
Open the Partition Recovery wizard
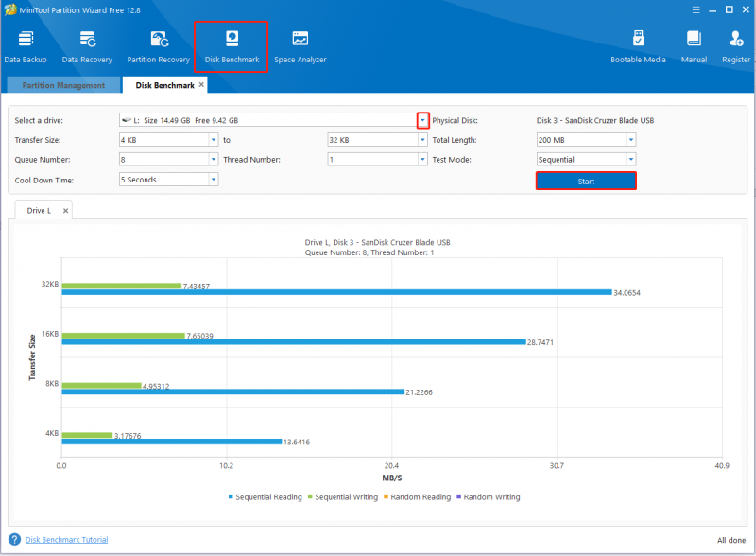(159, 47)
